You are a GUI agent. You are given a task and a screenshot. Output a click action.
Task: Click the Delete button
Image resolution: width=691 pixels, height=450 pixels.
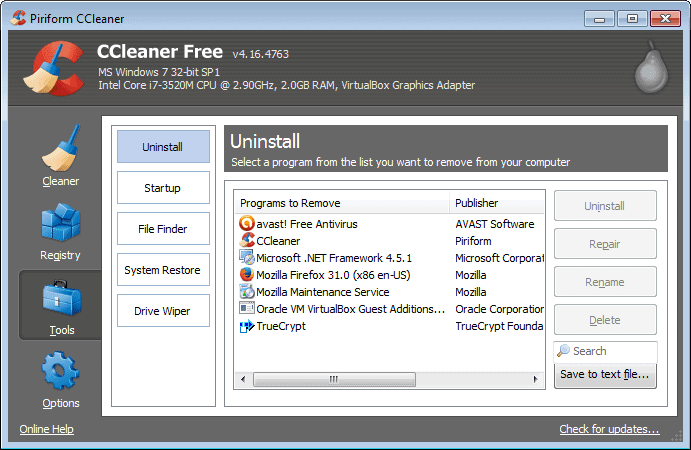tap(605, 320)
